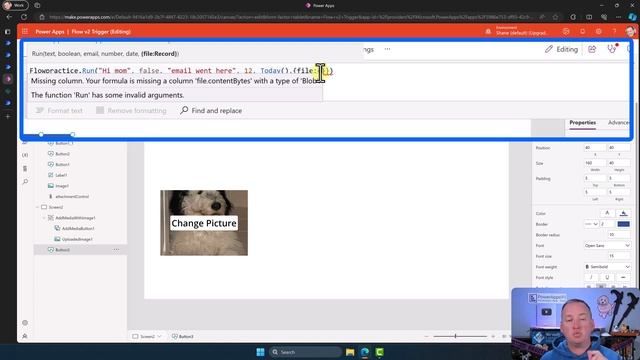
Task: Select Button2 in the tree view
Action: [62, 154]
